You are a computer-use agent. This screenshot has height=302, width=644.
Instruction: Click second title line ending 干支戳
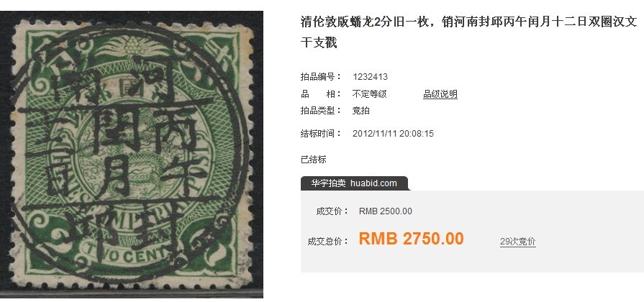point(319,42)
